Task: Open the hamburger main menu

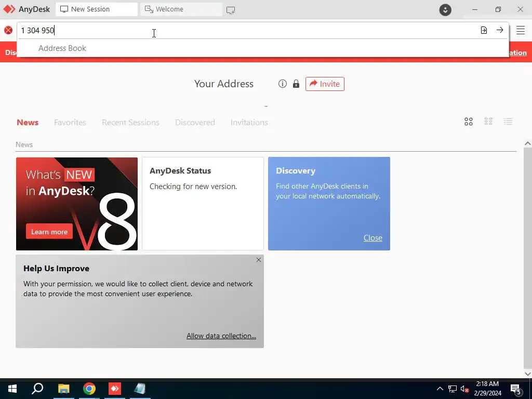Action: [x=521, y=30]
